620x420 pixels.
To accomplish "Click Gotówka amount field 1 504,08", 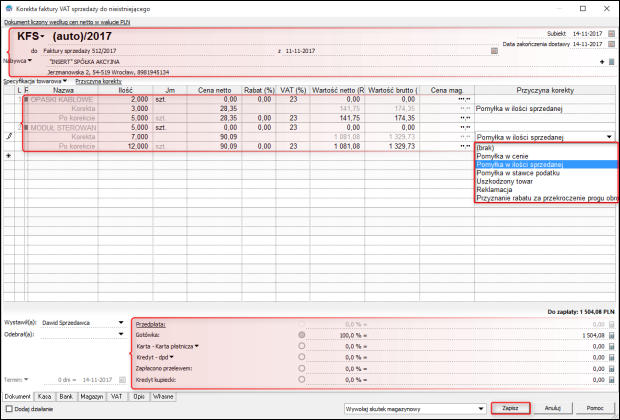I will pyautogui.click(x=488, y=335).
